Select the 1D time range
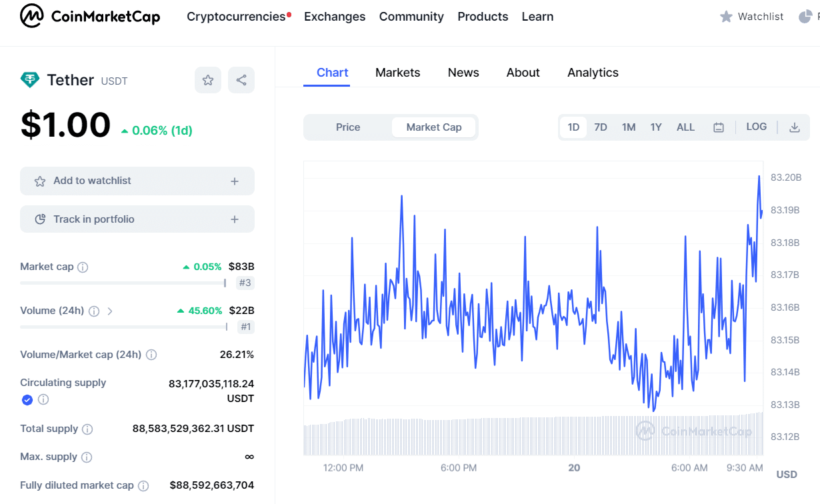 coord(573,127)
